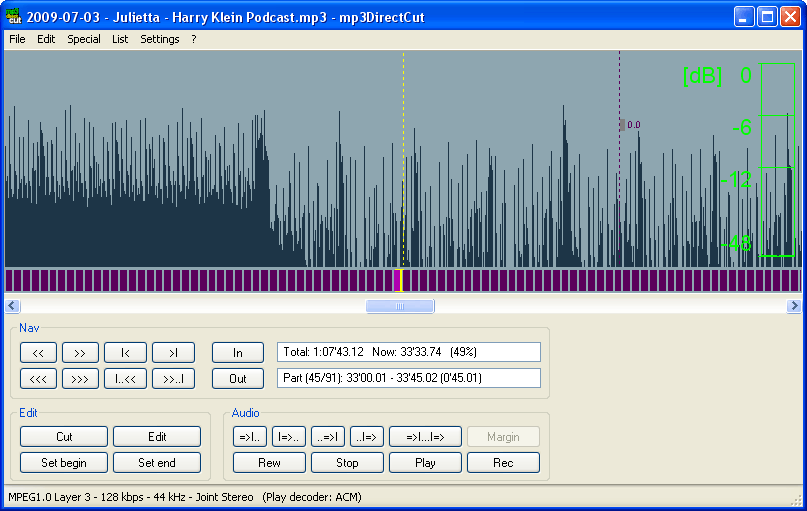Click the |< previous cue button

(x=125, y=353)
